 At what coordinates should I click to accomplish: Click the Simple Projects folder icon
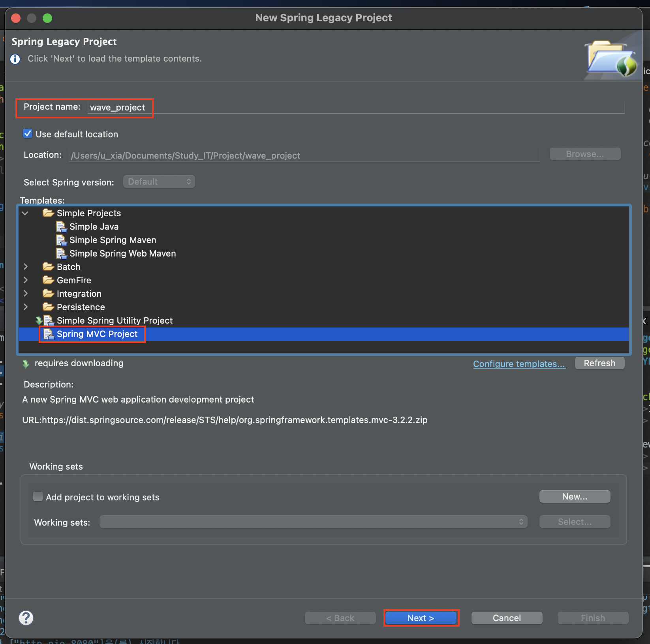tap(48, 213)
